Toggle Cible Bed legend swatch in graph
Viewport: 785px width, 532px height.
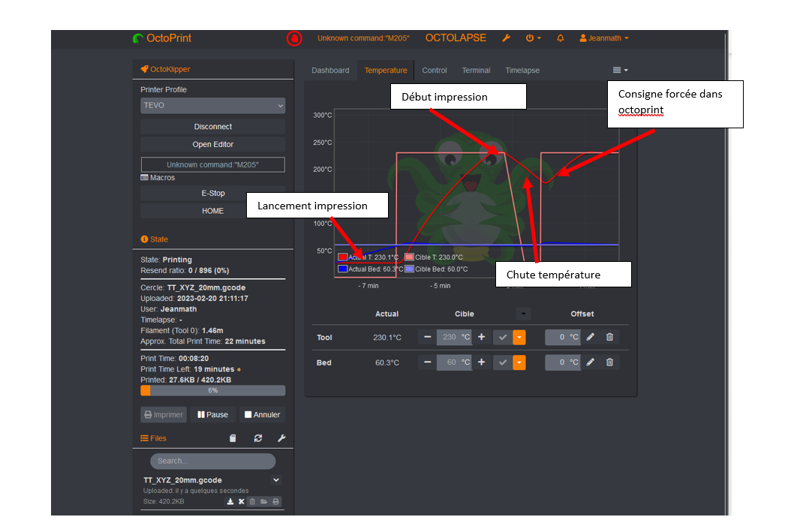[x=410, y=269]
